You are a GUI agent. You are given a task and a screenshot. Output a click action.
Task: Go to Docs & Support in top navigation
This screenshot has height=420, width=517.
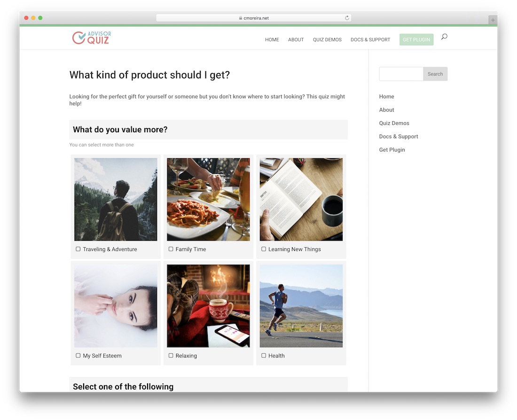pos(370,39)
